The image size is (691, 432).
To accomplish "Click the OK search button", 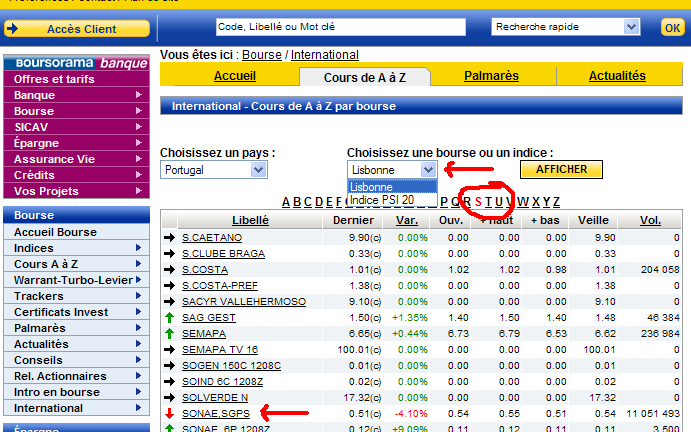I will coord(672,28).
